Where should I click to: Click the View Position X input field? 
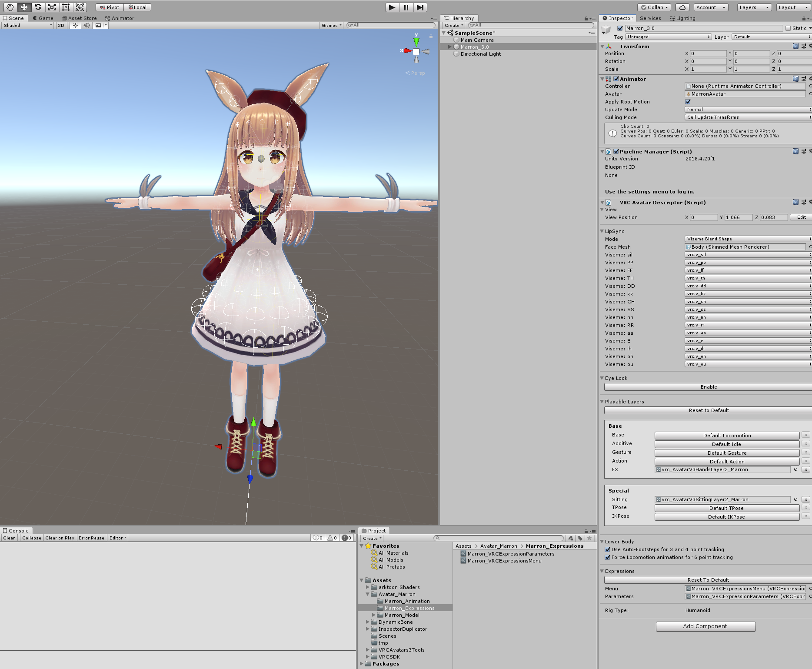(704, 217)
